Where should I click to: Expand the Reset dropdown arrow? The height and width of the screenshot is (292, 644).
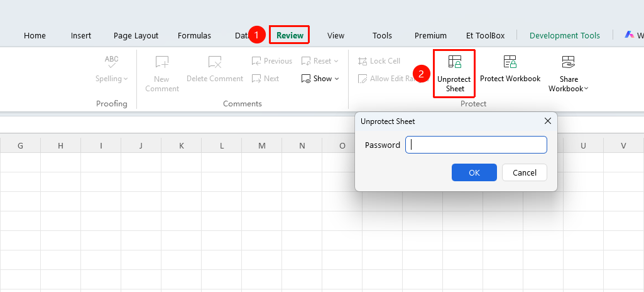(336, 61)
